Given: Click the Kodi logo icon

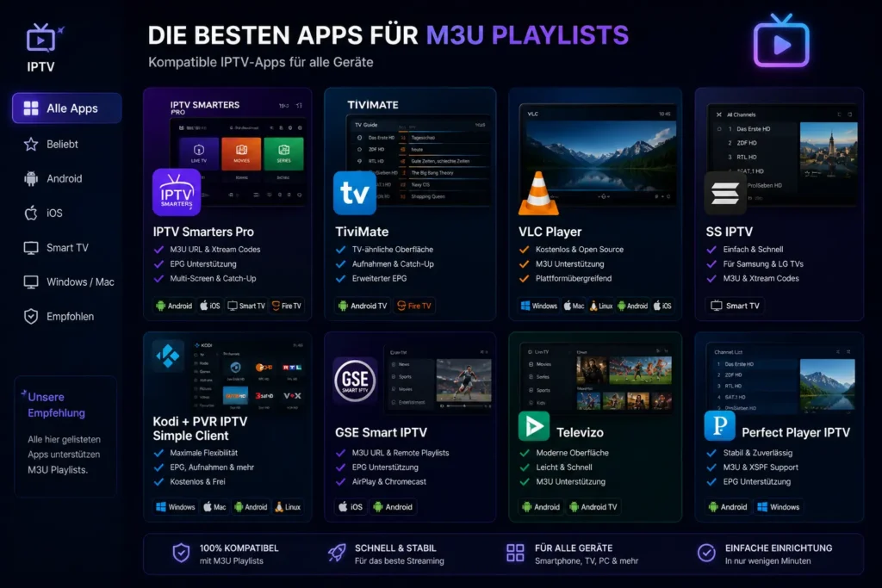Looking at the screenshot, I should pos(168,356).
